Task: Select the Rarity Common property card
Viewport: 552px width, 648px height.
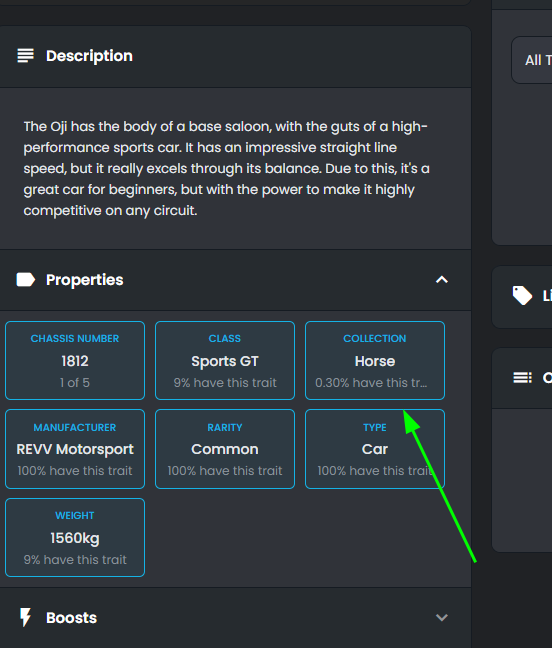Action: pos(225,449)
